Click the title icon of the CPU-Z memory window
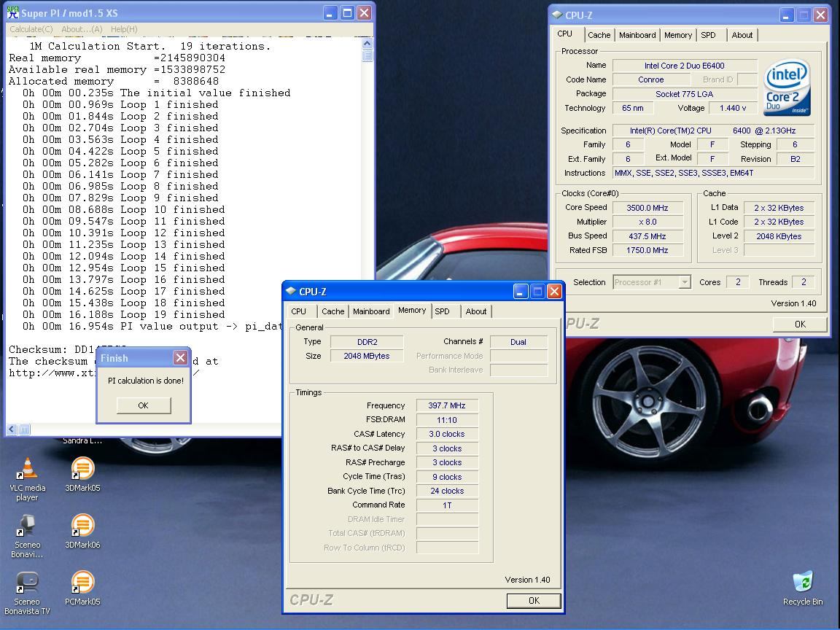Screen dimensions: 840x630 [x=291, y=292]
